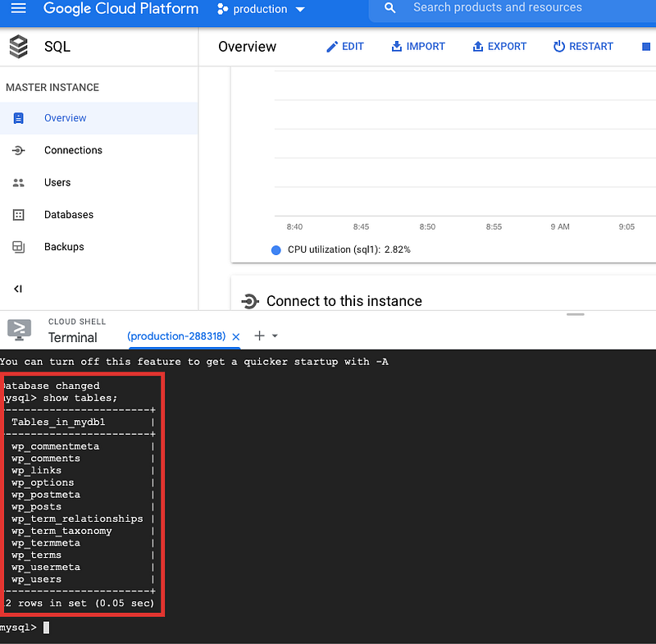The height and width of the screenshot is (644, 656).
Task: Click the Terminal label in Cloud Shell
Action: pyautogui.click(x=72, y=338)
